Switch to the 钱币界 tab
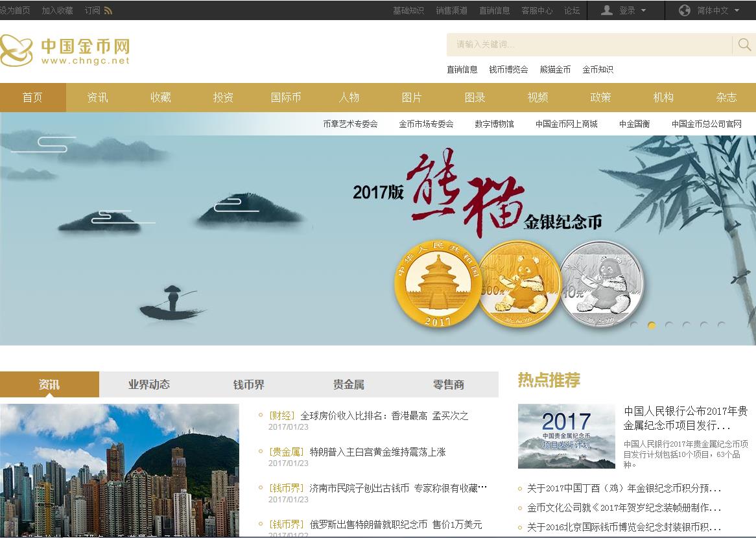Image resolution: width=756 pixels, height=538 pixels. 249,384
